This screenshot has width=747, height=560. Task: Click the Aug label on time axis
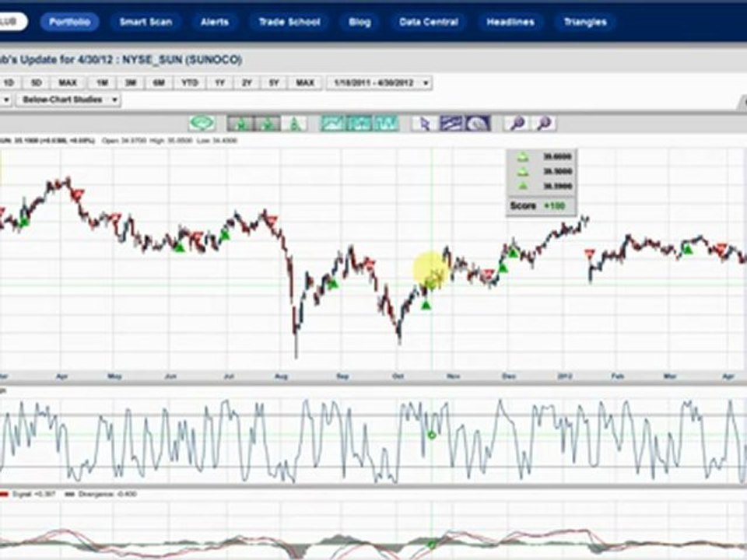(281, 376)
